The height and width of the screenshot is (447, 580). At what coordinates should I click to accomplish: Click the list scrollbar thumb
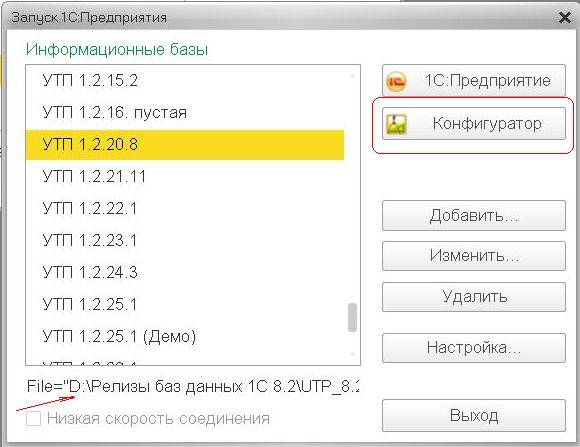tap(352, 317)
